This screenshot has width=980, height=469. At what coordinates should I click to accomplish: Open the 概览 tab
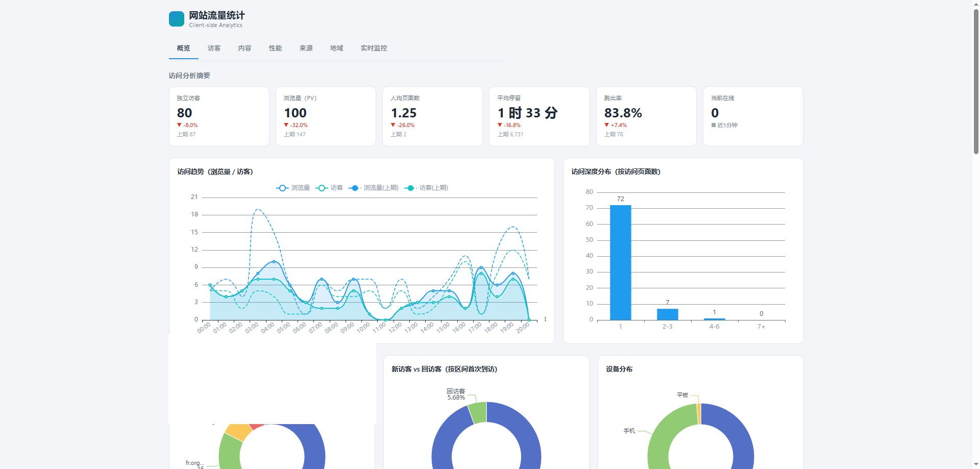(183, 48)
